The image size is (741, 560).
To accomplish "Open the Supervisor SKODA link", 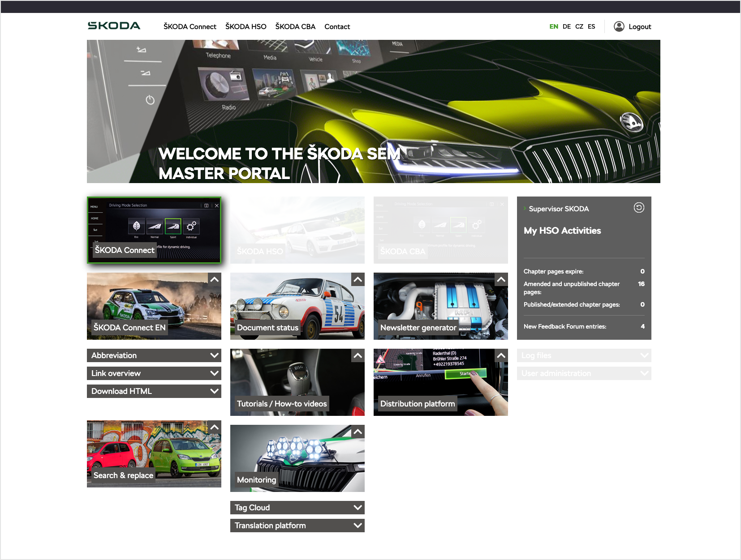I will (559, 209).
